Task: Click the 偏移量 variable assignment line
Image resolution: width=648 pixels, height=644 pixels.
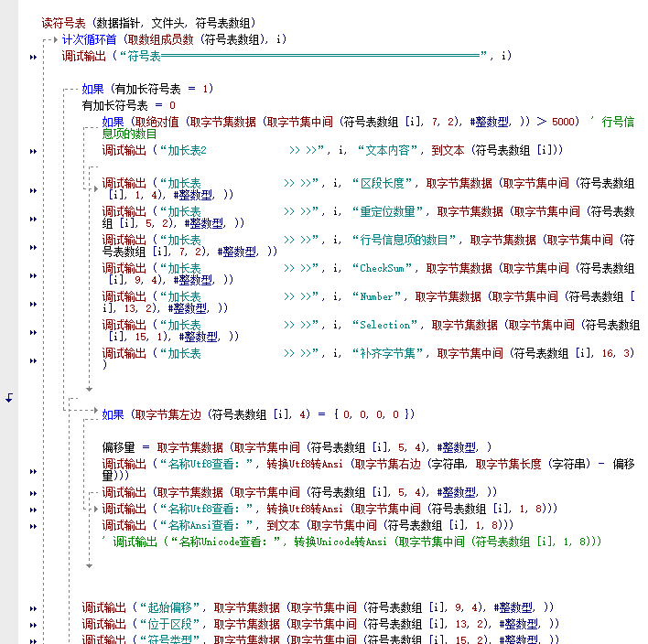Action: 124,448
